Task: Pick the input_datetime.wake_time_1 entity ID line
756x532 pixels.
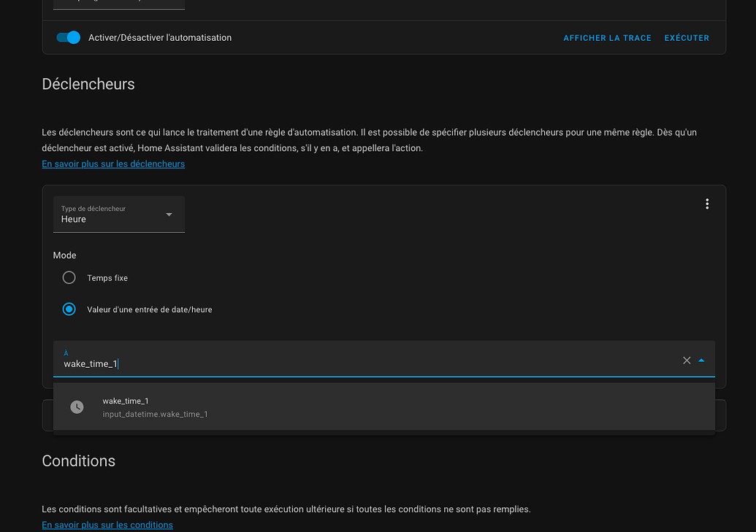Action: click(x=155, y=415)
